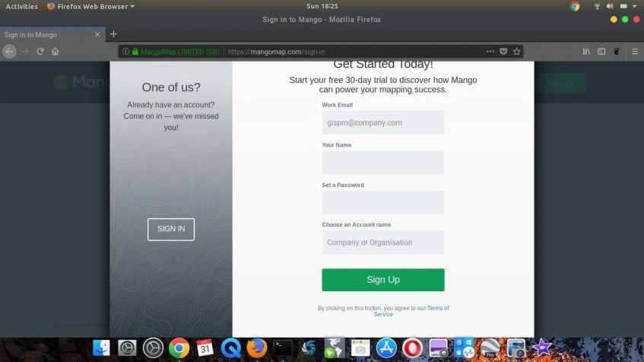This screenshot has width=644, height=362.
Task: Select the Sign in to Mango tab
Action: coord(52,34)
